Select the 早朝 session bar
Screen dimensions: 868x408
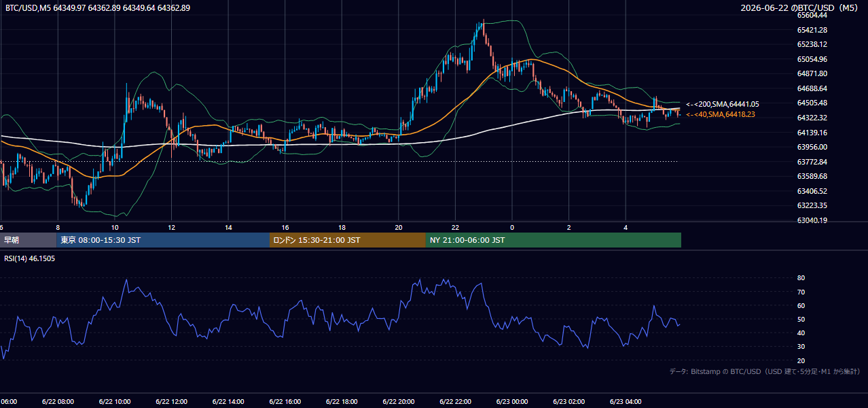(x=28, y=240)
